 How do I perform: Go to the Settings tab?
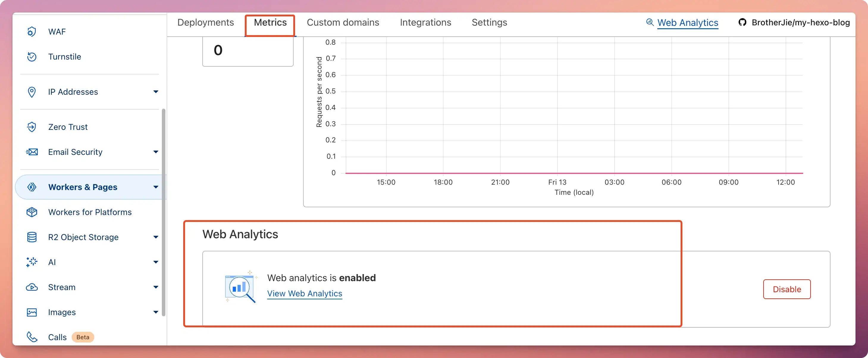click(489, 22)
